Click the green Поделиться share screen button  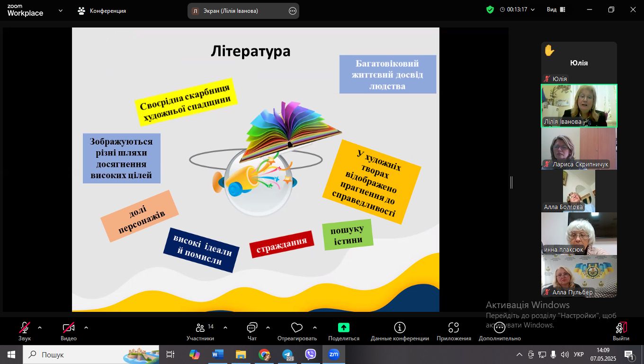pos(343,328)
